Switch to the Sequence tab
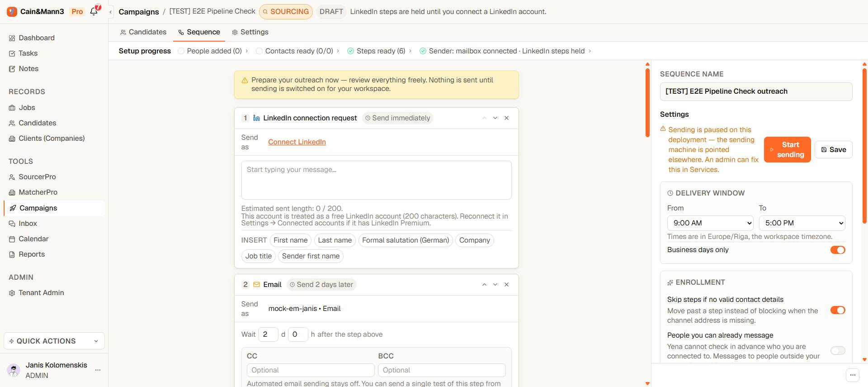The height and width of the screenshot is (387, 868). 199,32
